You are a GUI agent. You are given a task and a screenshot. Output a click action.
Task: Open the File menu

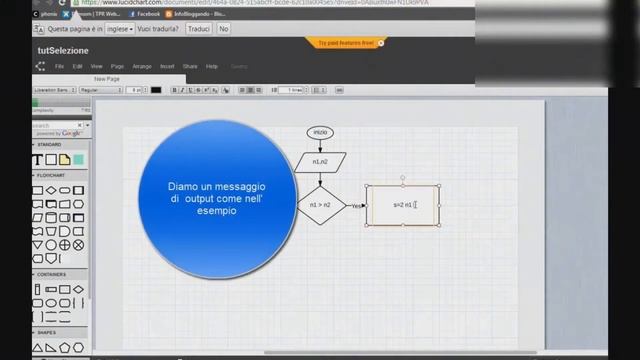pyautogui.click(x=59, y=66)
